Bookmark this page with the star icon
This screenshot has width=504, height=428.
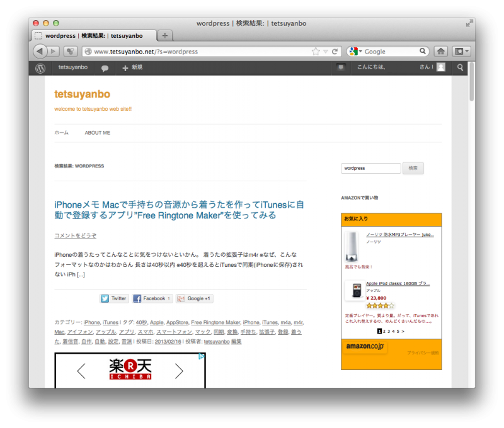pyautogui.click(x=316, y=52)
